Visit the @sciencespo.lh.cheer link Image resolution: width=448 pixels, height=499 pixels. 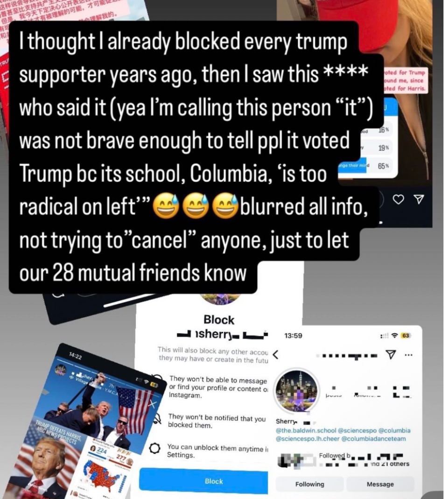click(308, 438)
